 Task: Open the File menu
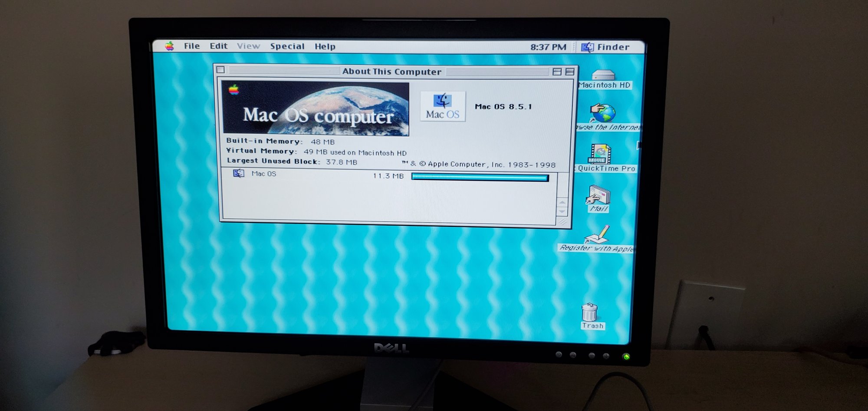click(191, 46)
